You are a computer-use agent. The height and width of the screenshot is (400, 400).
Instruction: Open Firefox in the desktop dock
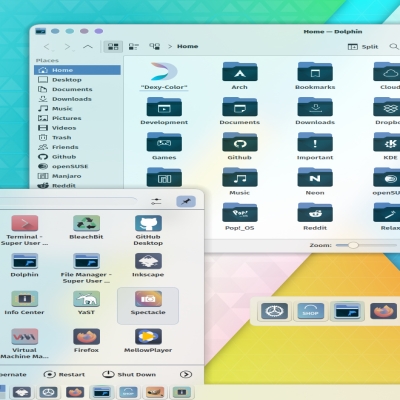[x=383, y=311]
